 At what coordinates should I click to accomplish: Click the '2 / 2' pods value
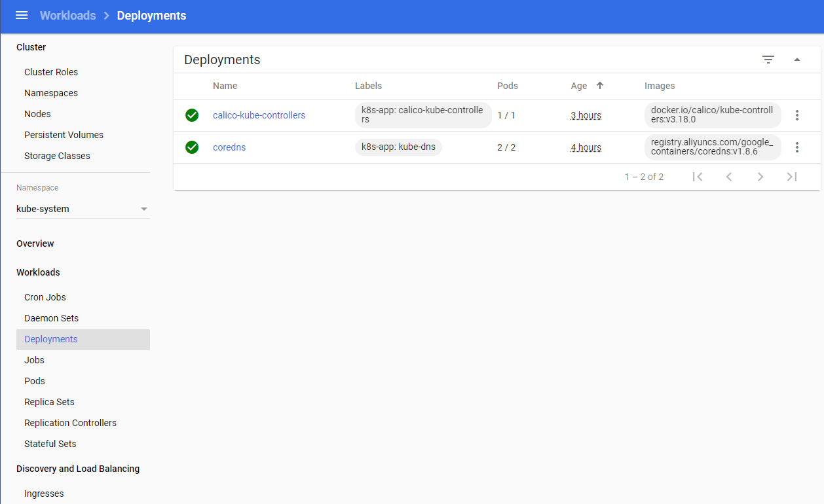coord(506,147)
